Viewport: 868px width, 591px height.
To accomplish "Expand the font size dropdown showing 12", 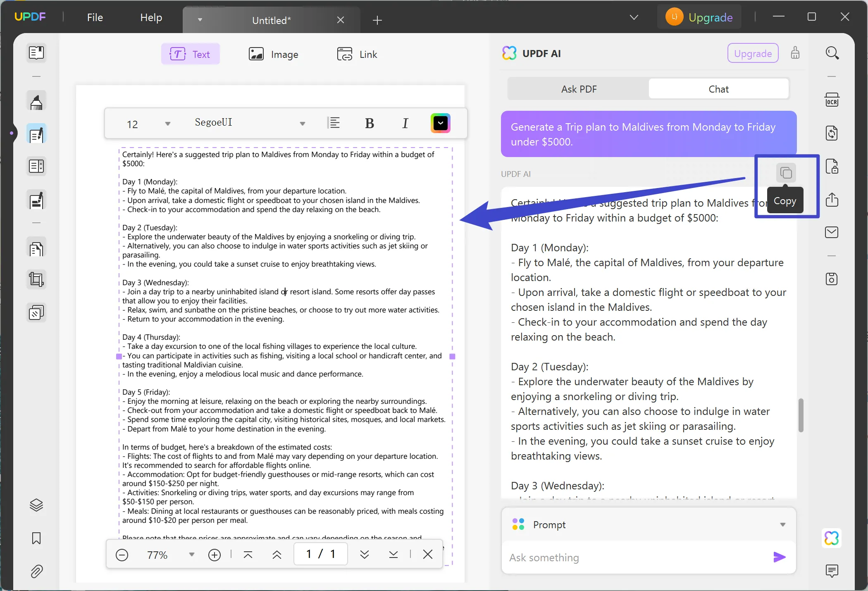I will coord(167,123).
